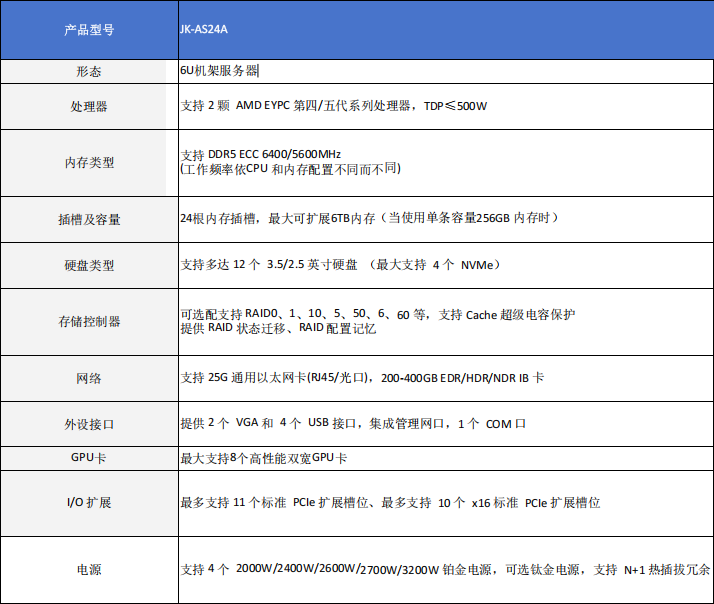The image size is (714, 604).
Task: Select the 6U机架服务器 text cell
Action: point(220,72)
